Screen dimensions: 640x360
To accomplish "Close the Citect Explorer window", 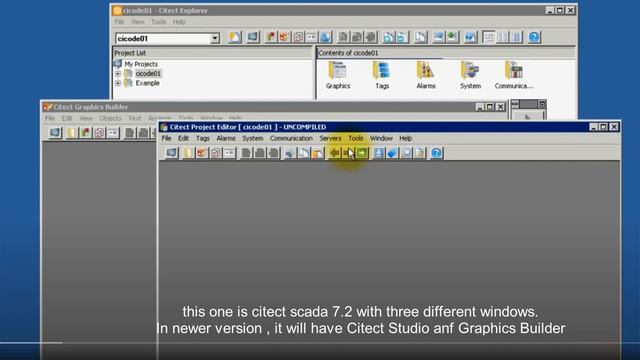I will point(571,11).
